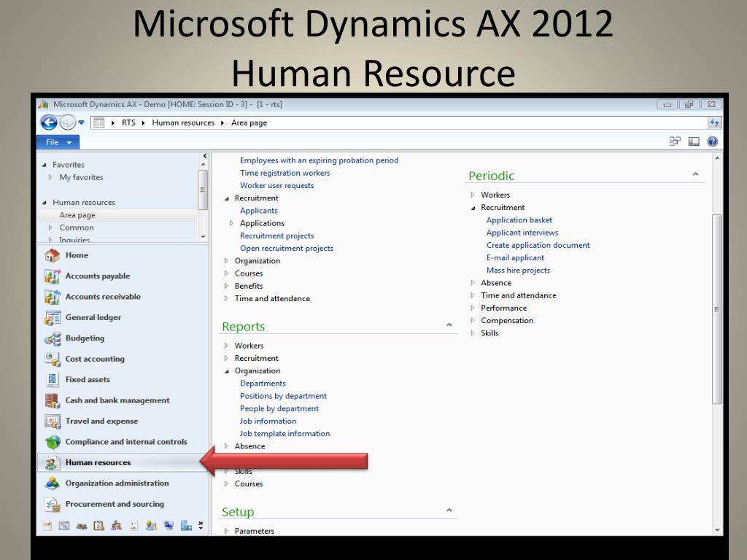Image resolution: width=747 pixels, height=560 pixels.
Task: Click the greyed Forward navigation arrow
Action: 68,122
